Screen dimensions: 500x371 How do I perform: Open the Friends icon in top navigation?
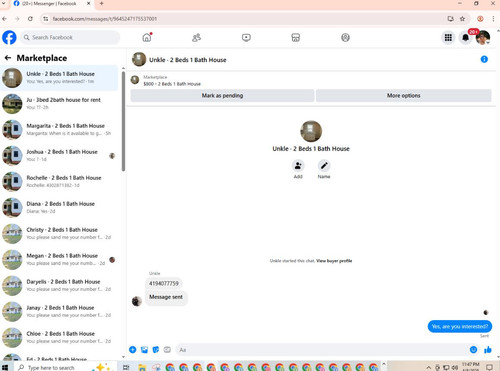tap(196, 37)
